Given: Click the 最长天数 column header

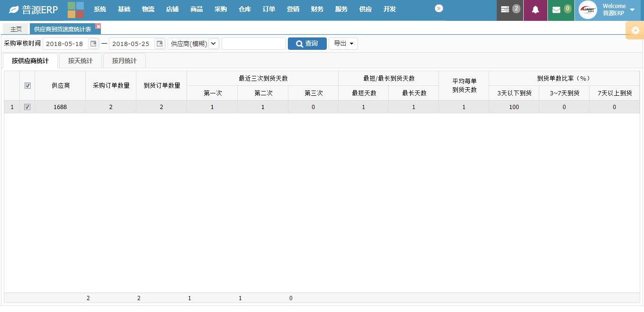Looking at the screenshot, I should click(x=414, y=93).
